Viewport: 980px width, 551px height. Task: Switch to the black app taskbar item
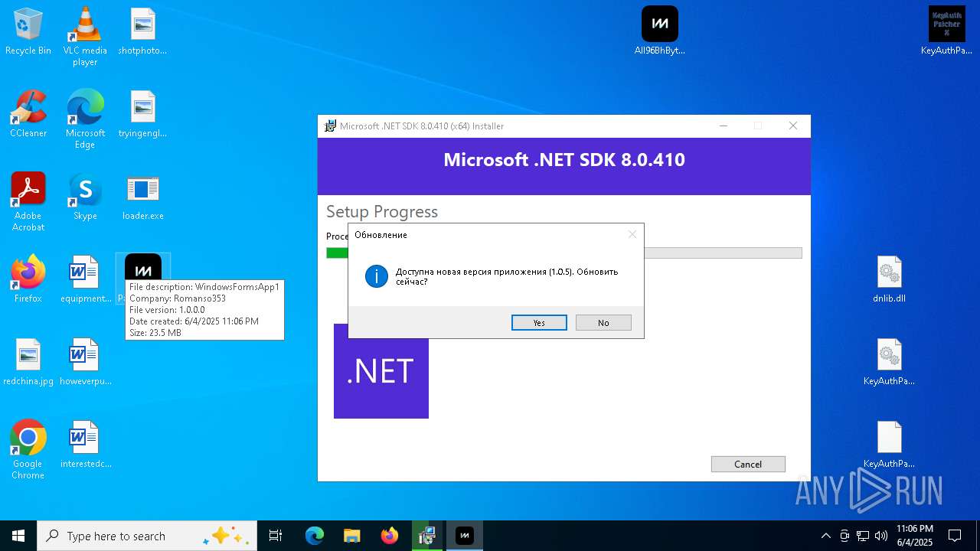[x=464, y=536]
